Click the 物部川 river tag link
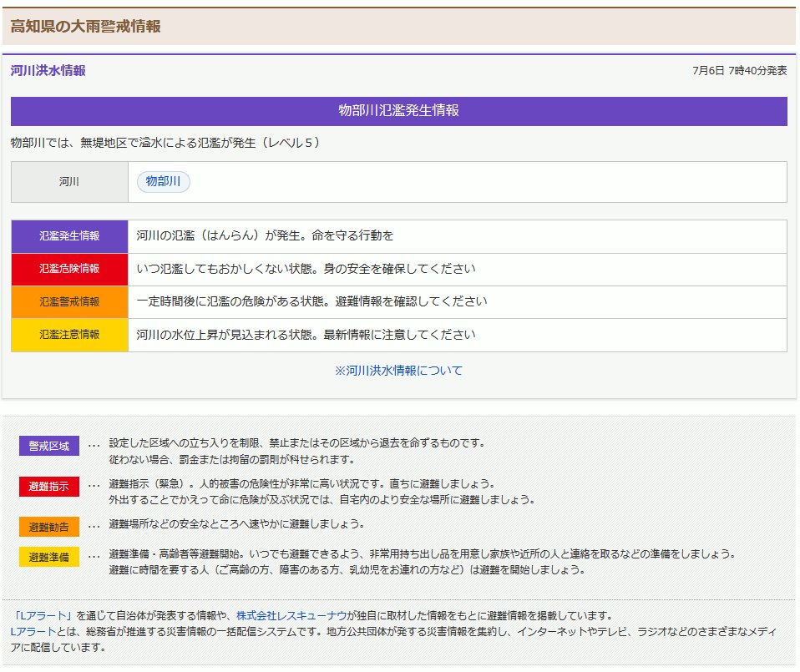800x672 pixels. 164,181
